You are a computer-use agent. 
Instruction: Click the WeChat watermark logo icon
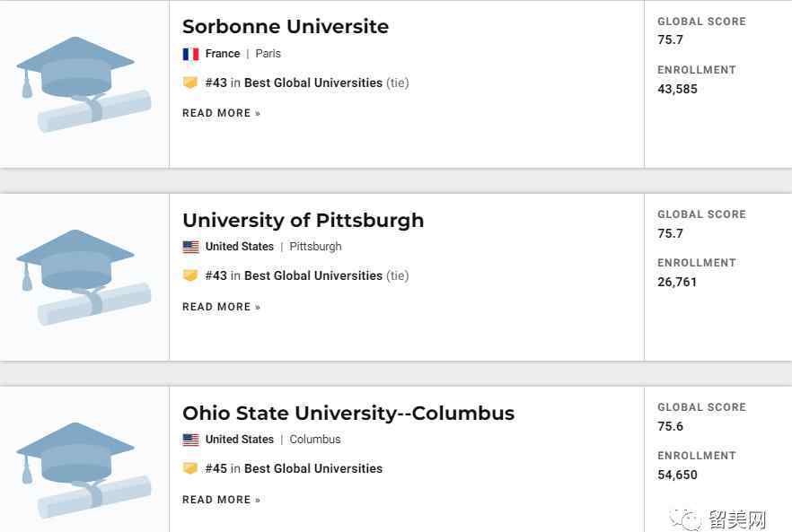685,519
